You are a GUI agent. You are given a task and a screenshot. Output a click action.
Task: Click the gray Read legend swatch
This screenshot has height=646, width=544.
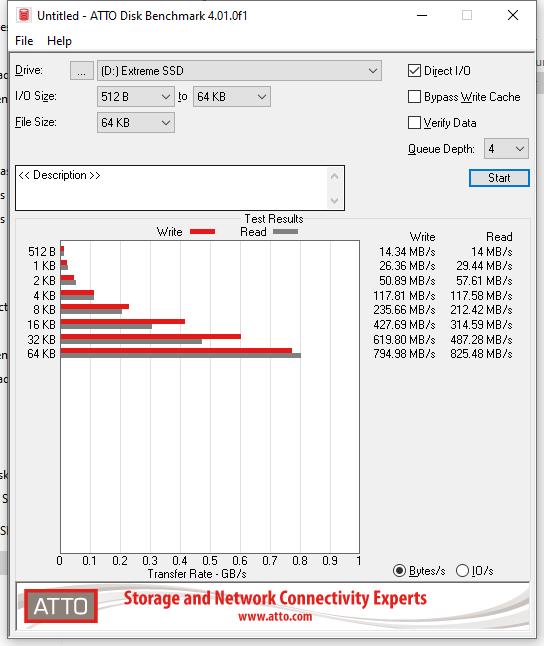285,232
